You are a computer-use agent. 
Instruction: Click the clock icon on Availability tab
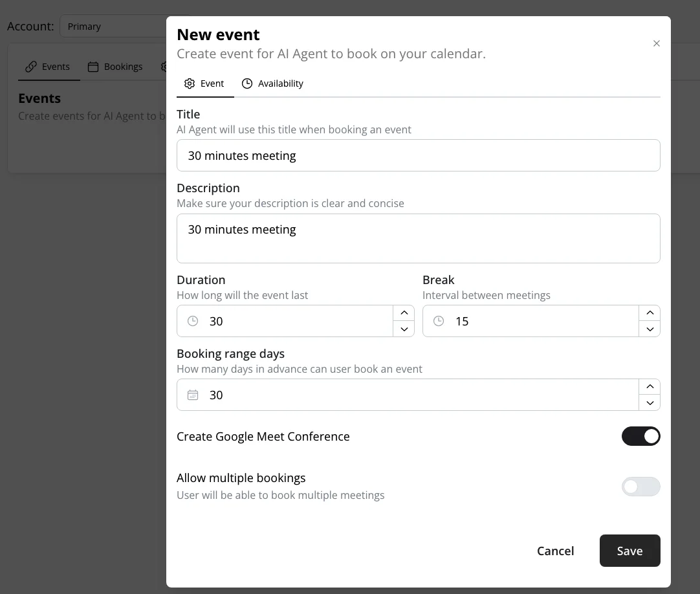(247, 83)
